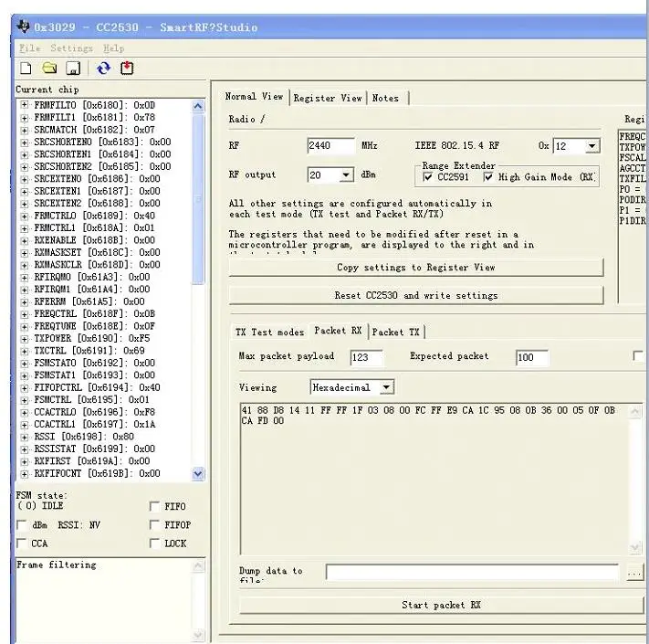Select the FSMCTRL [0x6195] register row
649x644 pixels.
coord(91,400)
